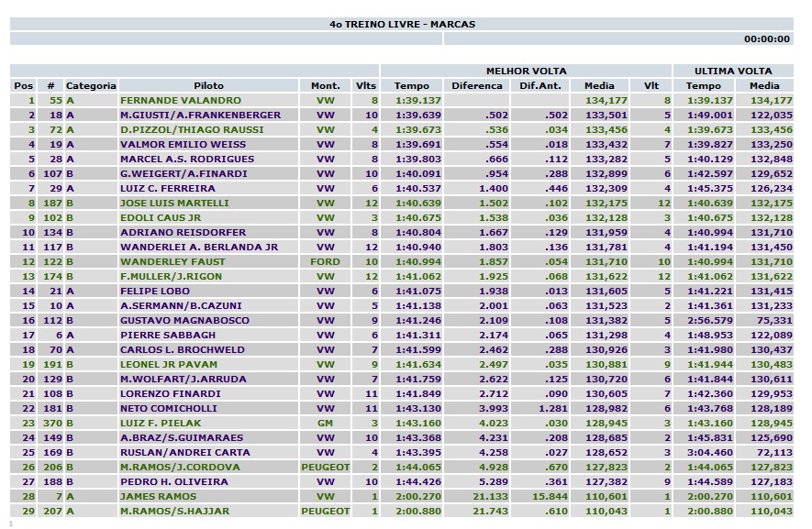The image size is (812, 529).
Task: Select pilot LEONEL JR PAVAM
Action: pos(169,364)
